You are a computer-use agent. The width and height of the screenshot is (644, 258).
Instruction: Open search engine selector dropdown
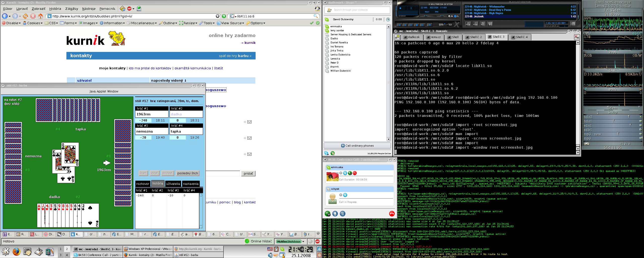(233, 16)
